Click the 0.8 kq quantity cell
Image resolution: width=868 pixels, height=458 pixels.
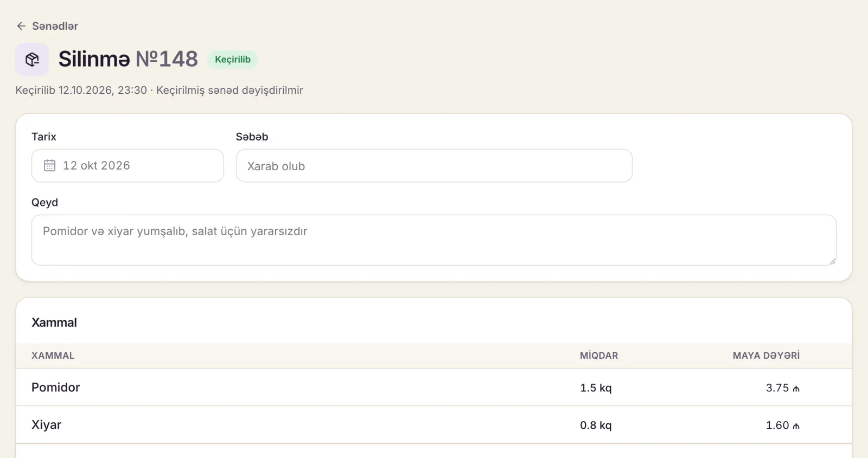pos(596,425)
